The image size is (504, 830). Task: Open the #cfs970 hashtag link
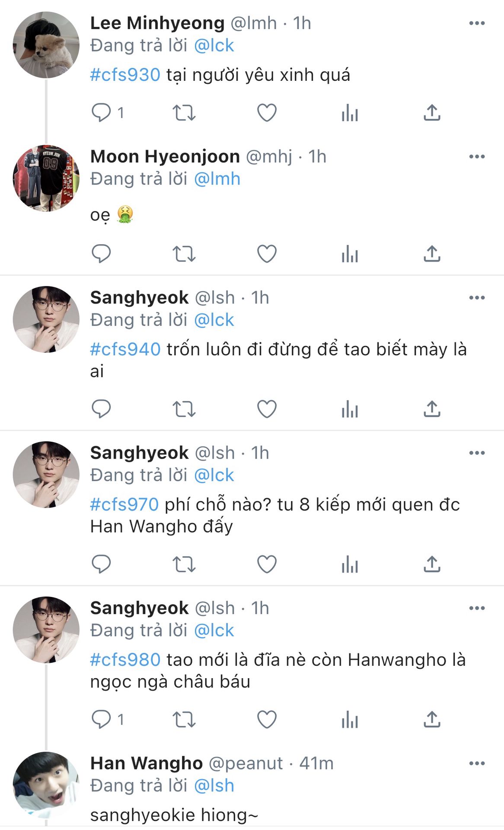(x=124, y=504)
